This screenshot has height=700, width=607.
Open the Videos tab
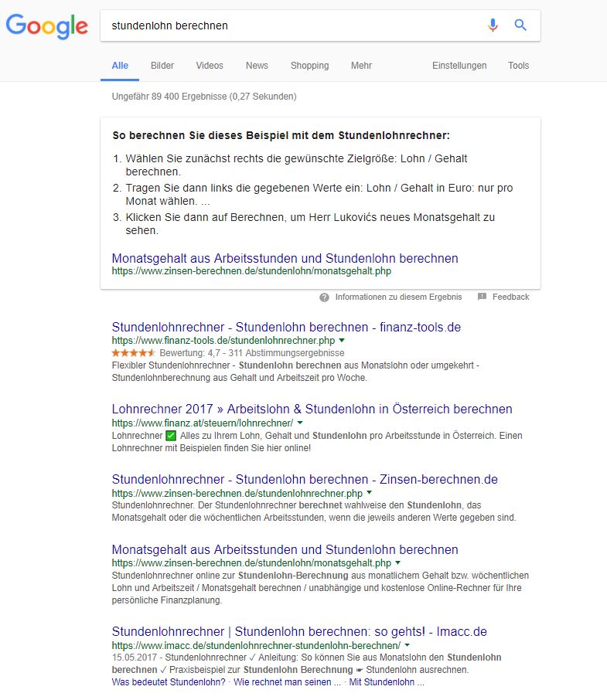point(210,66)
